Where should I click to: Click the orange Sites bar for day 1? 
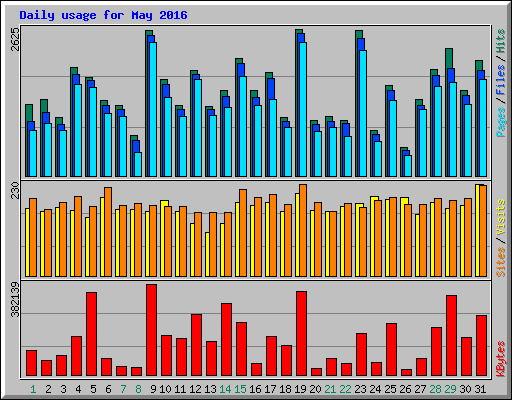coord(33,237)
